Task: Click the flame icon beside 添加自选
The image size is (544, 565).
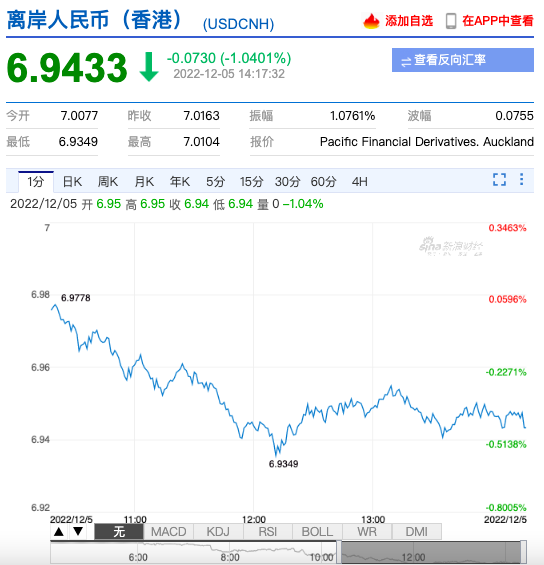Action: pyautogui.click(x=371, y=21)
